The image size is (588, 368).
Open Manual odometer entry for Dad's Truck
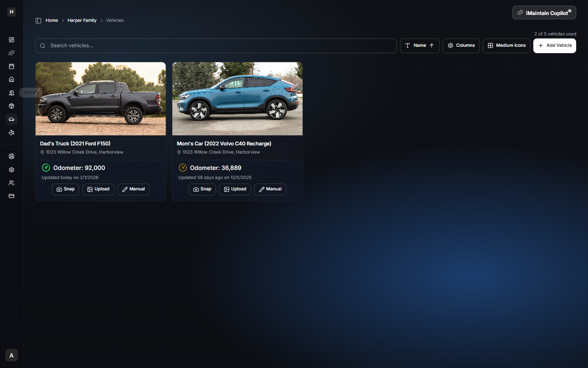coord(133,189)
